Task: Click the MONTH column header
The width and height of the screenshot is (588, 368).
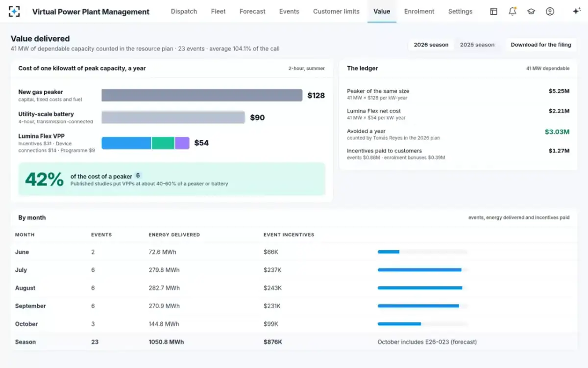Action: [24, 235]
